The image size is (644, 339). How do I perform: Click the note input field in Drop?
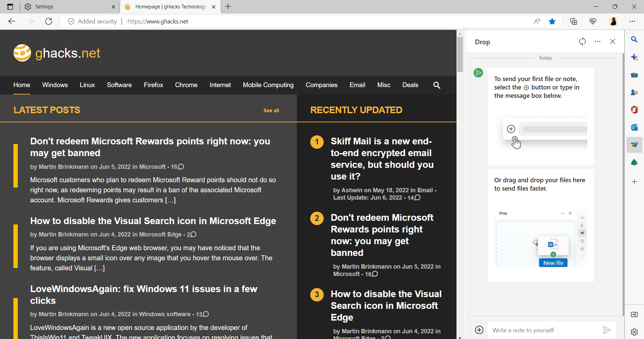point(543,330)
